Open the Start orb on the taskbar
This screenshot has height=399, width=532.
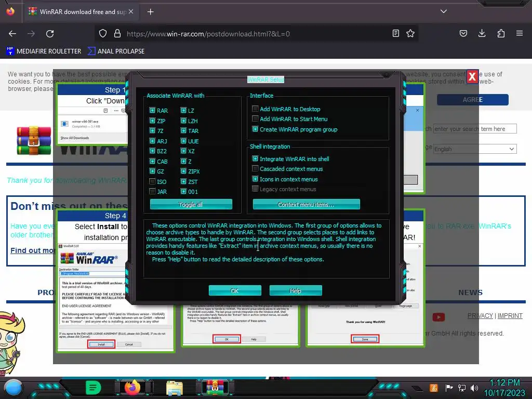point(13,388)
